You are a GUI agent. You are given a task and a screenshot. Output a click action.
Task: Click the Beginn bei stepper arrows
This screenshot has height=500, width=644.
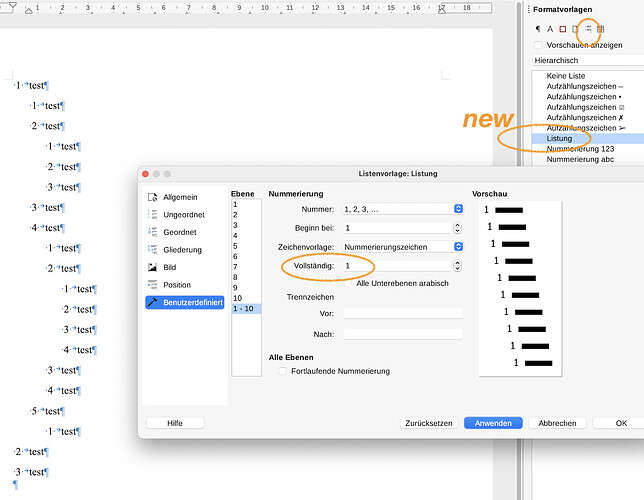[457, 228]
